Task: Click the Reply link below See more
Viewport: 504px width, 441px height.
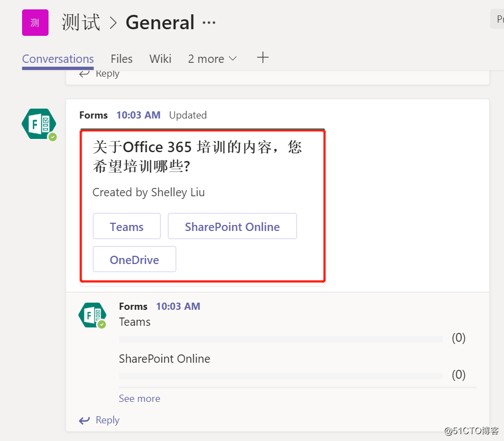Action: click(x=108, y=420)
